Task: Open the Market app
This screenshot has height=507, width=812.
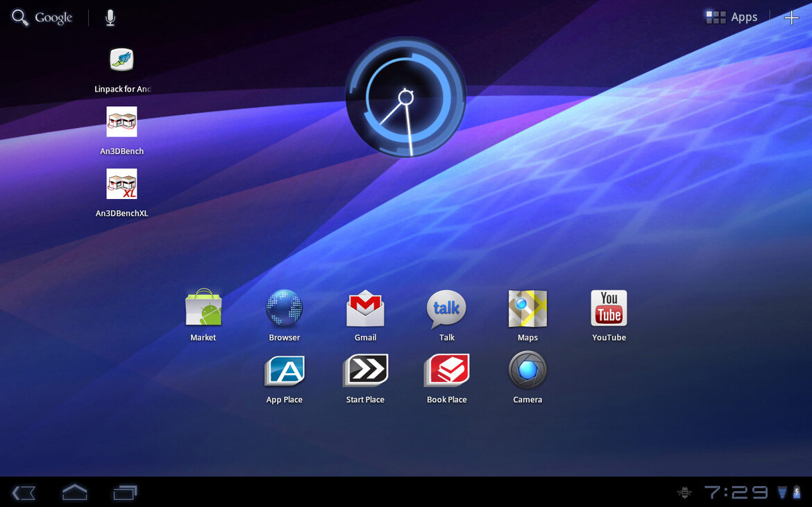Action: coord(203,309)
